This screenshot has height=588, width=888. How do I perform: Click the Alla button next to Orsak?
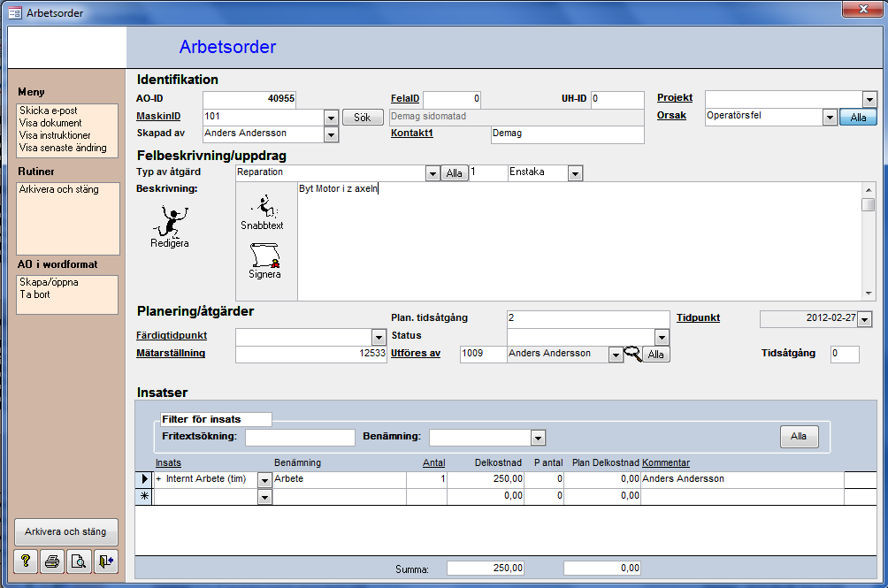[858, 117]
